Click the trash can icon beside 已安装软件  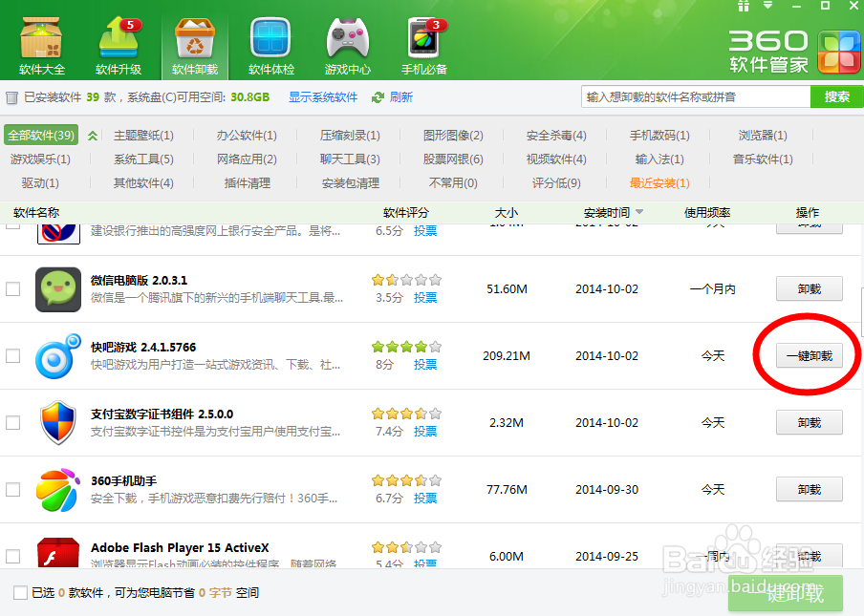pyautogui.click(x=11, y=98)
